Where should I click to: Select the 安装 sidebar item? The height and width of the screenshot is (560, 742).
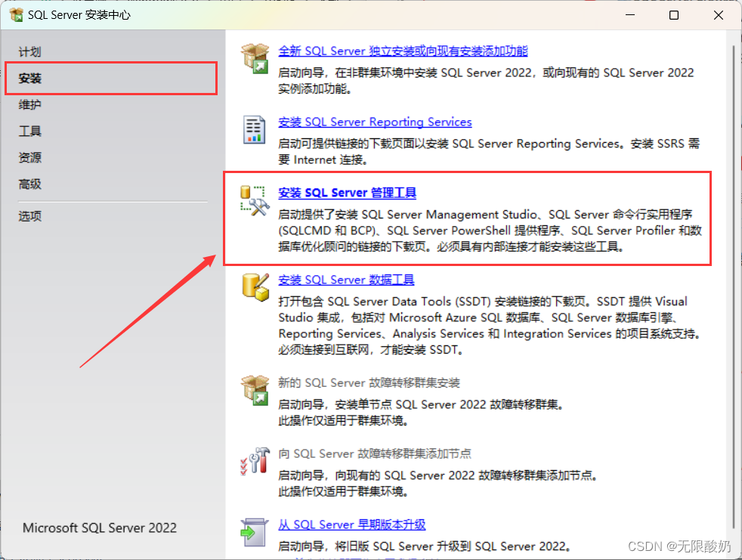(30, 79)
